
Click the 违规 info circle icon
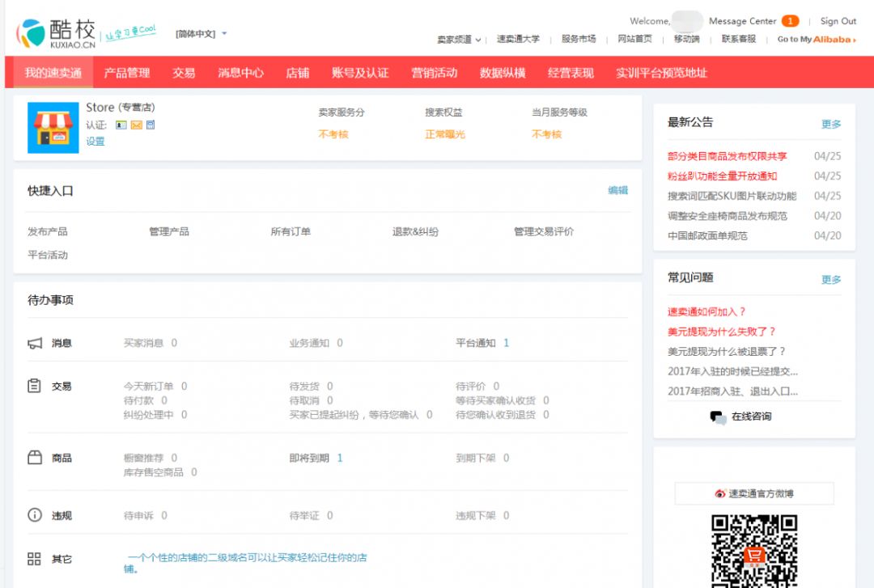coord(35,515)
